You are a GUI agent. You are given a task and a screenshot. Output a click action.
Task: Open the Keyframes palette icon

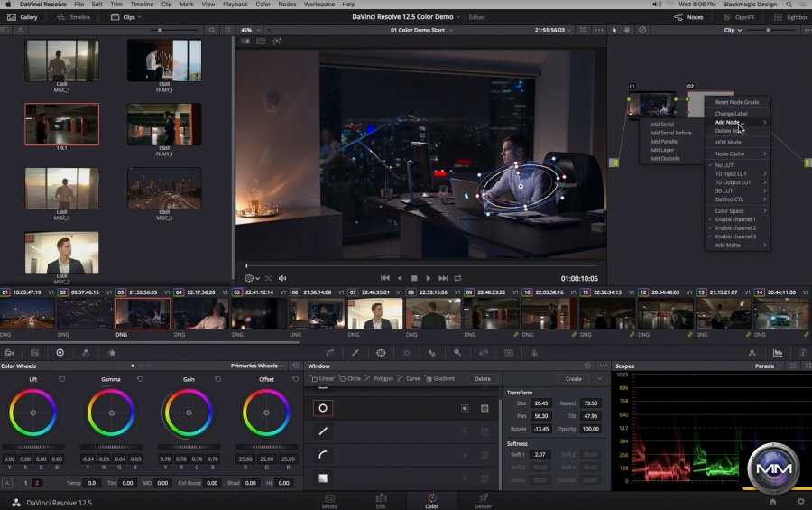click(x=752, y=353)
